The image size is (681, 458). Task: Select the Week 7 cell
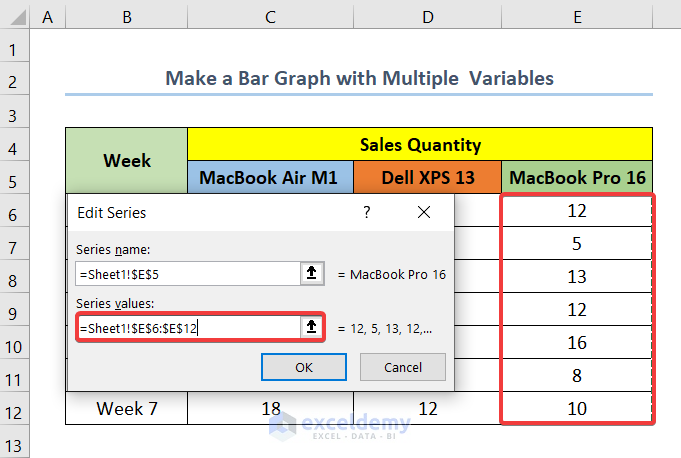126,409
